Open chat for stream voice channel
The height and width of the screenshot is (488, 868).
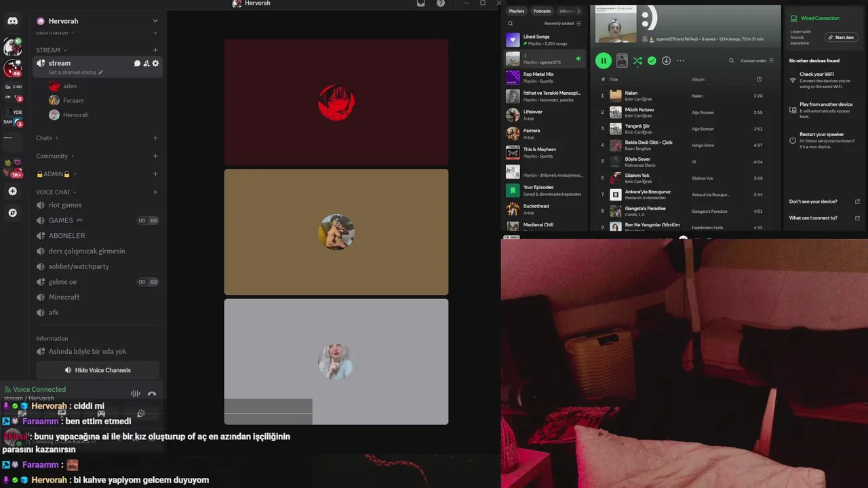coord(137,63)
